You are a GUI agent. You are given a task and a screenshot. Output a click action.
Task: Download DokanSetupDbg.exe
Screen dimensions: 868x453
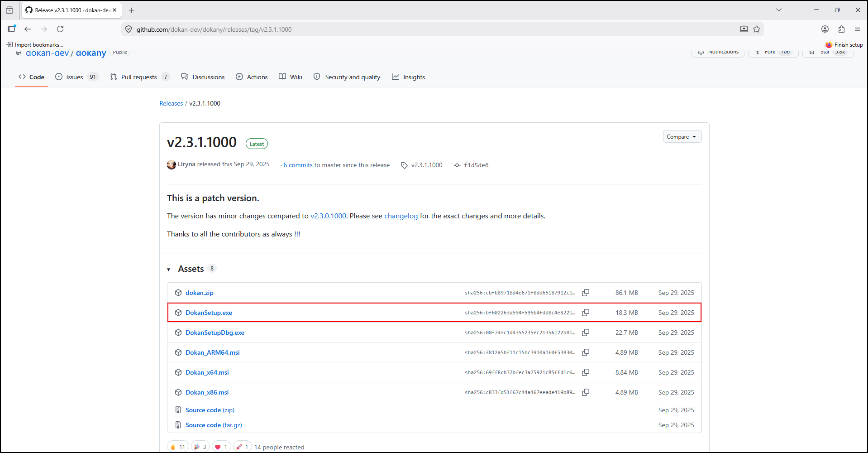215,333
